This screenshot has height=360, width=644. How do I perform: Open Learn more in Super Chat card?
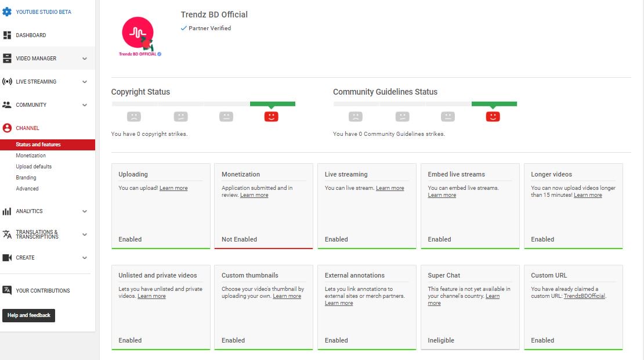pos(493,296)
